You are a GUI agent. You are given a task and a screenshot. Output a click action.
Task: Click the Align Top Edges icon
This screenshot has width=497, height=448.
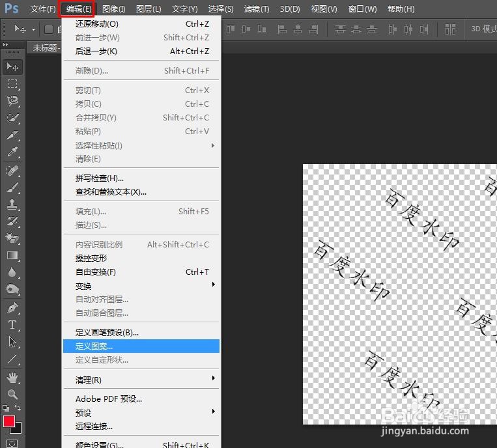[x=231, y=29]
